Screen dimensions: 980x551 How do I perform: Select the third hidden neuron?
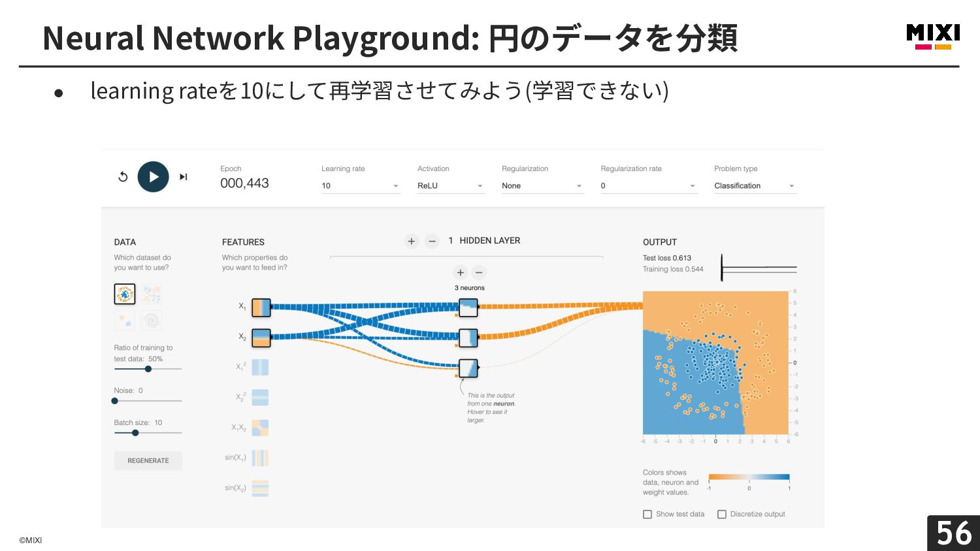click(x=468, y=368)
